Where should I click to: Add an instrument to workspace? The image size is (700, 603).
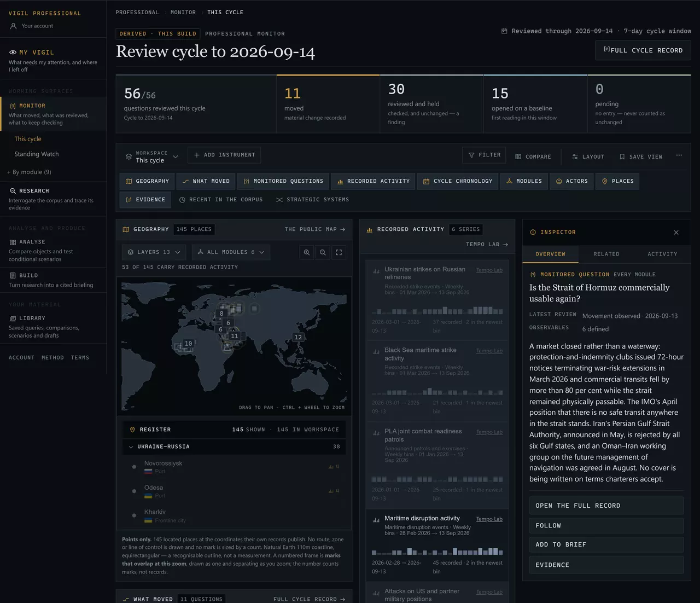224,155
